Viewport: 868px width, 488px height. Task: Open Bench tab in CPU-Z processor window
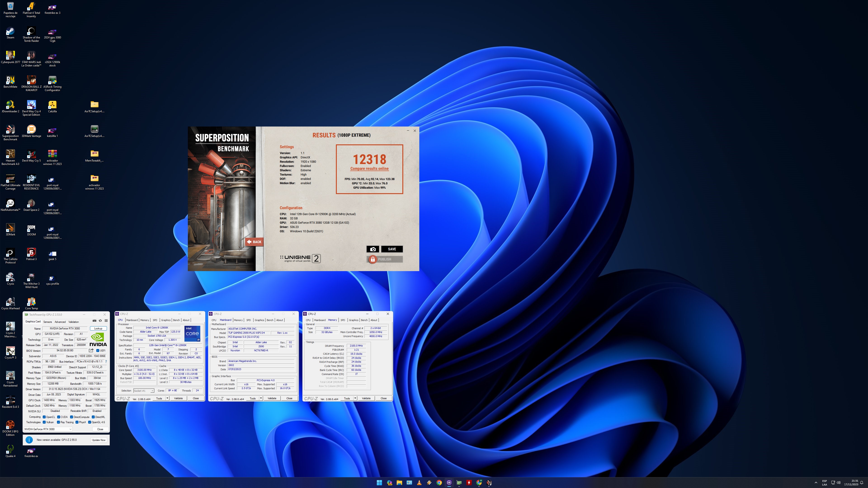click(176, 320)
